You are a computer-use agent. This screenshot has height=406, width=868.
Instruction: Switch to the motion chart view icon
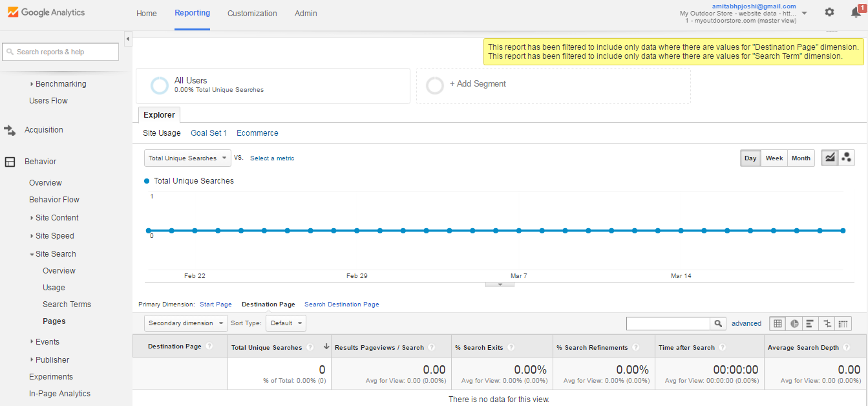pyautogui.click(x=847, y=158)
